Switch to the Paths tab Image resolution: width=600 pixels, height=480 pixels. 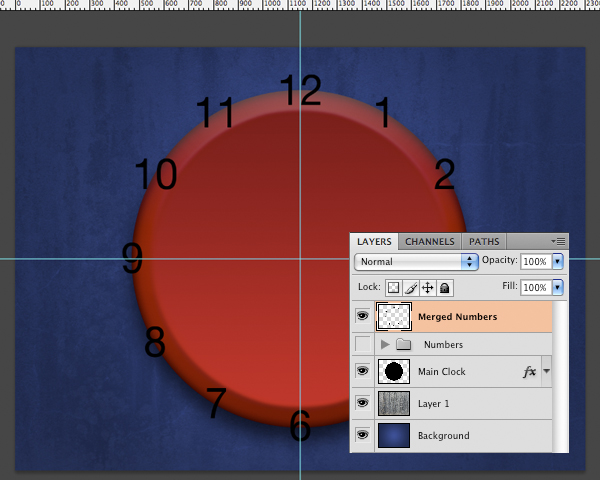coord(484,241)
